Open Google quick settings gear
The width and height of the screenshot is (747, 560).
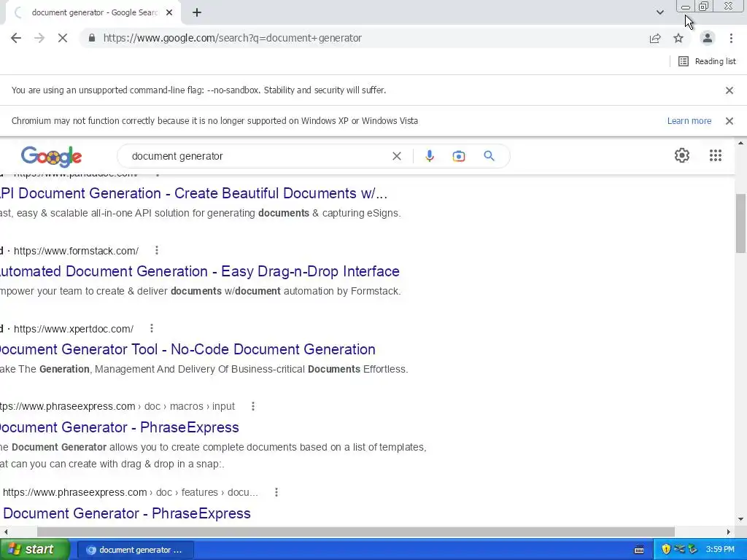682,155
